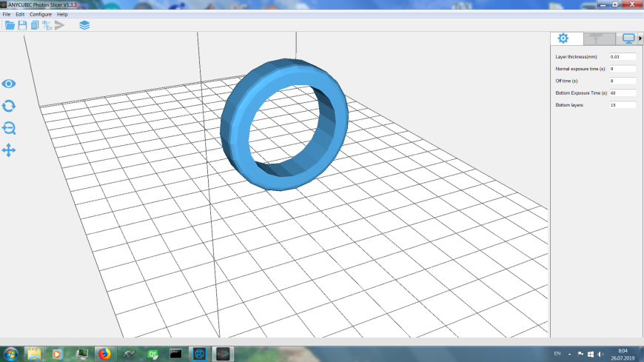Click the EN language indicator in tray
The image size is (644, 362).
(x=557, y=354)
